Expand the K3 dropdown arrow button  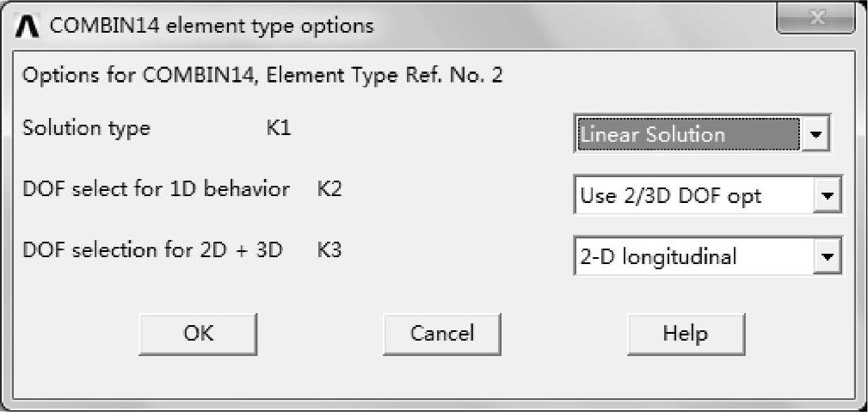pos(828,256)
